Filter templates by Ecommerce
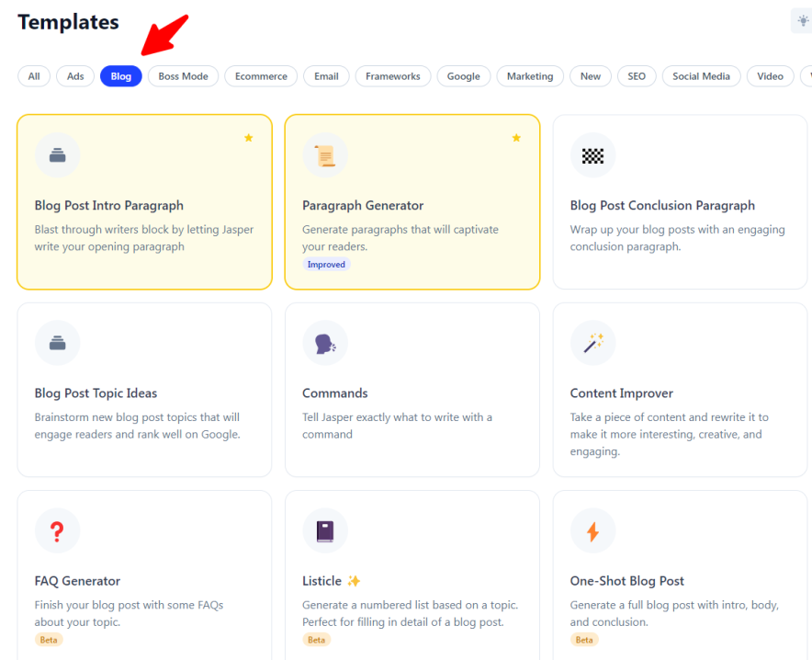Image resolution: width=812 pixels, height=660 pixels. pos(261,76)
